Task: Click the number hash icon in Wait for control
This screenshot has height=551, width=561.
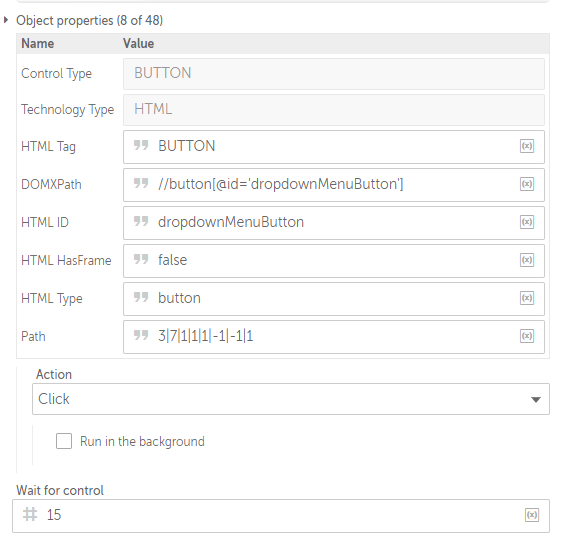Action: pos(30,515)
